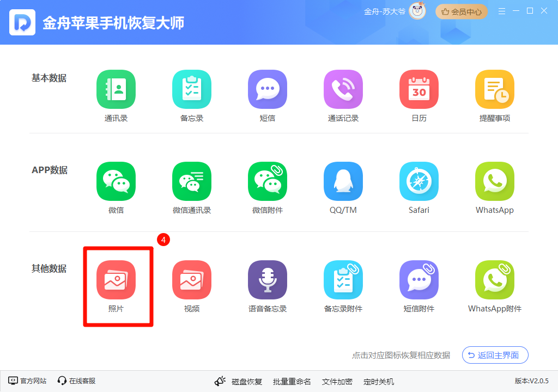Close the application window
Screen dimensions: 558x392
click(544, 11)
